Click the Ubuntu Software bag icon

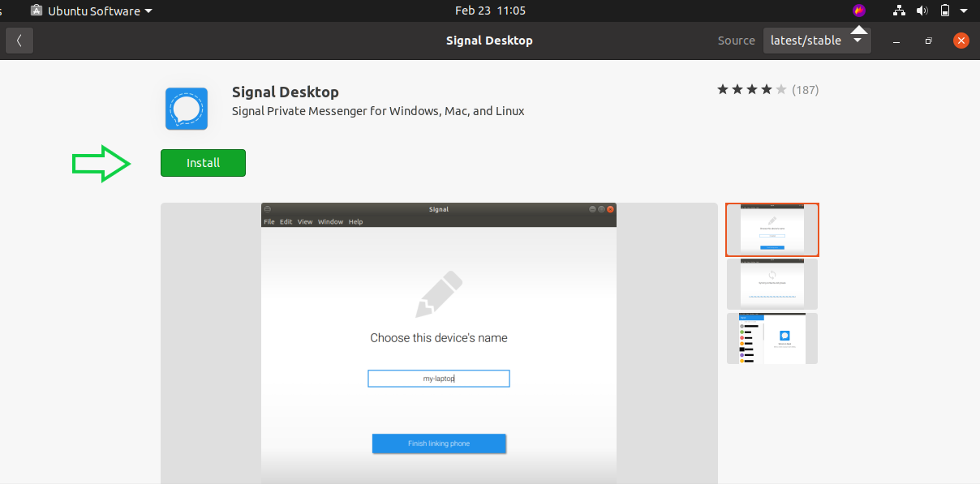tap(37, 11)
